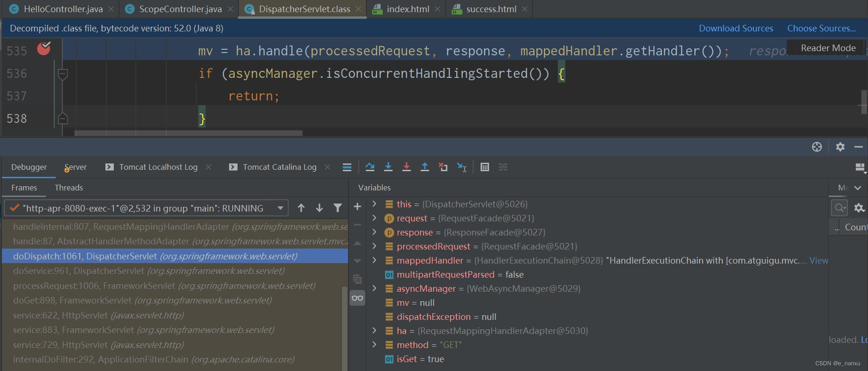The image size is (868, 371).
Task: Close the Tomcat Catalina Log tab
Action: click(327, 167)
